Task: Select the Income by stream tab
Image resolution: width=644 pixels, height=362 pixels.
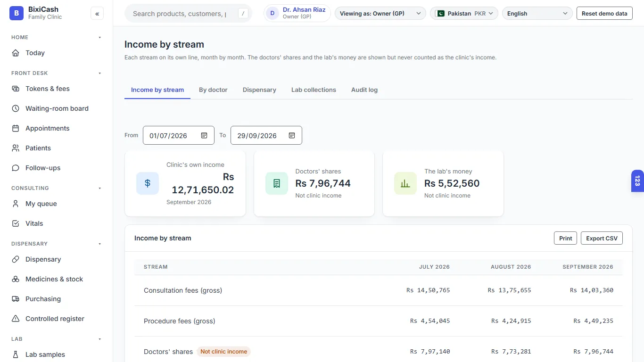Action: [157, 90]
